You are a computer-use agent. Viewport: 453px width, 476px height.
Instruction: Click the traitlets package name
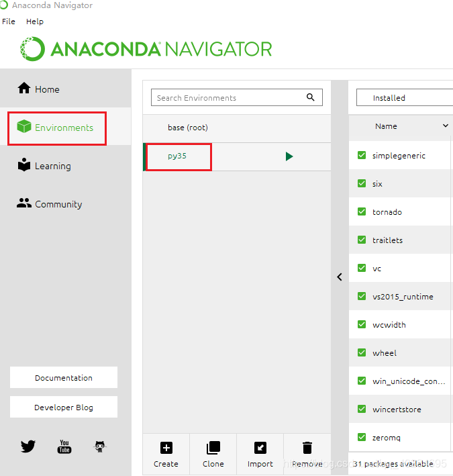[x=387, y=240]
